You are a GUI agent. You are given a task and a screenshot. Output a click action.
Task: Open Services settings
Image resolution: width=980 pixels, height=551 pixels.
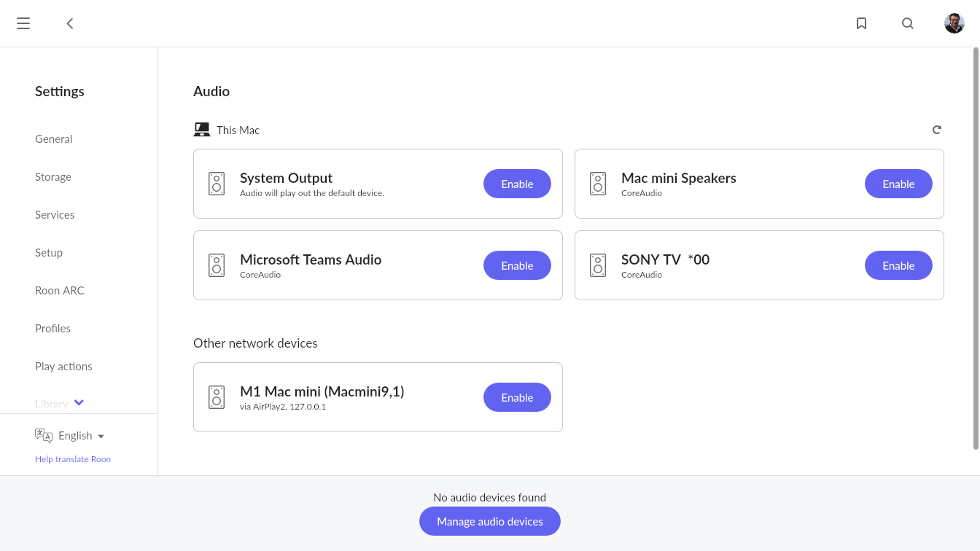[55, 214]
